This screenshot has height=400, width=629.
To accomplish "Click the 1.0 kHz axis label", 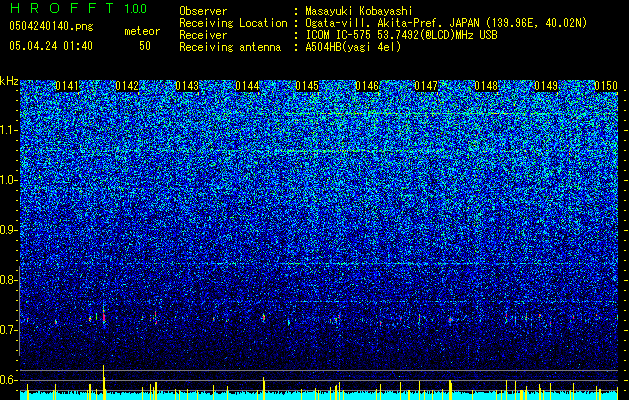I will point(8,180).
